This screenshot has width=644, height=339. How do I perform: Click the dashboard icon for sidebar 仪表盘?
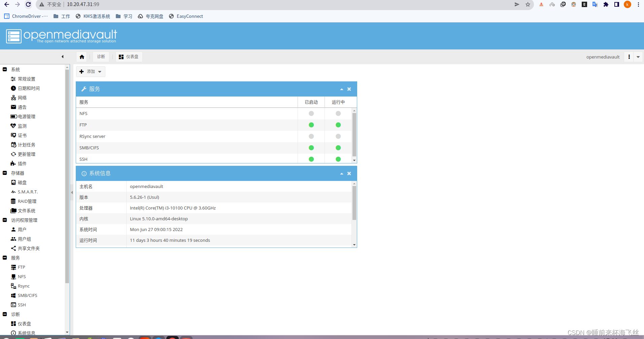[x=13, y=324]
